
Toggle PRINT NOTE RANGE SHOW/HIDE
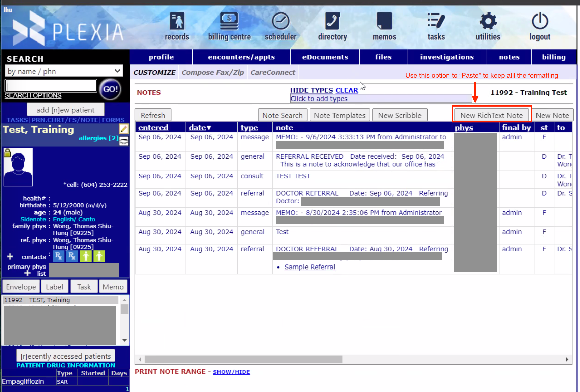point(231,372)
